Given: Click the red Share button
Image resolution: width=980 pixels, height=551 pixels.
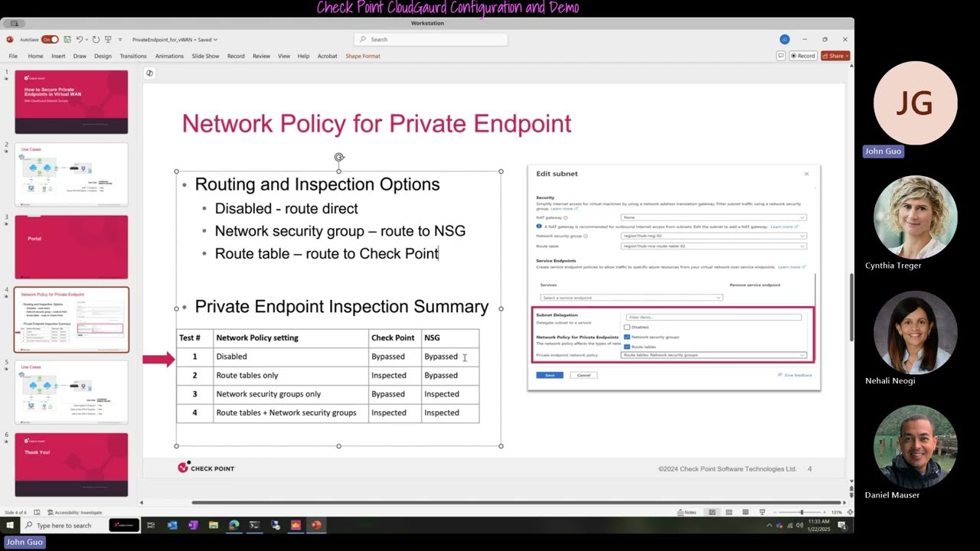Looking at the screenshot, I should (835, 56).
